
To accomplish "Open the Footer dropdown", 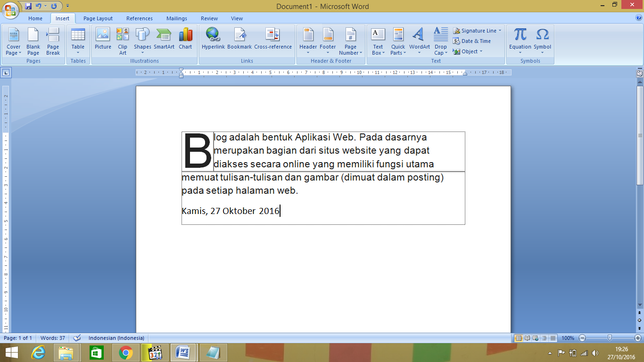I will 328,41.
